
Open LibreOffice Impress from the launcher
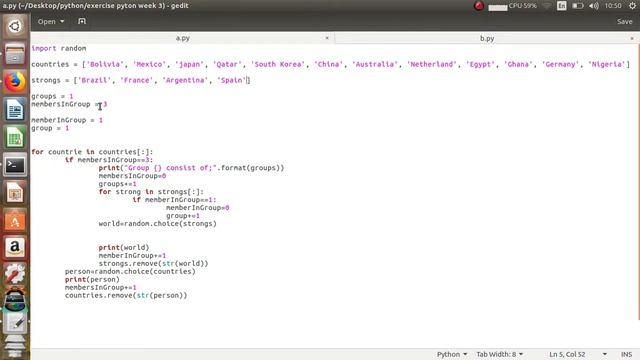(x=15, y=193)
